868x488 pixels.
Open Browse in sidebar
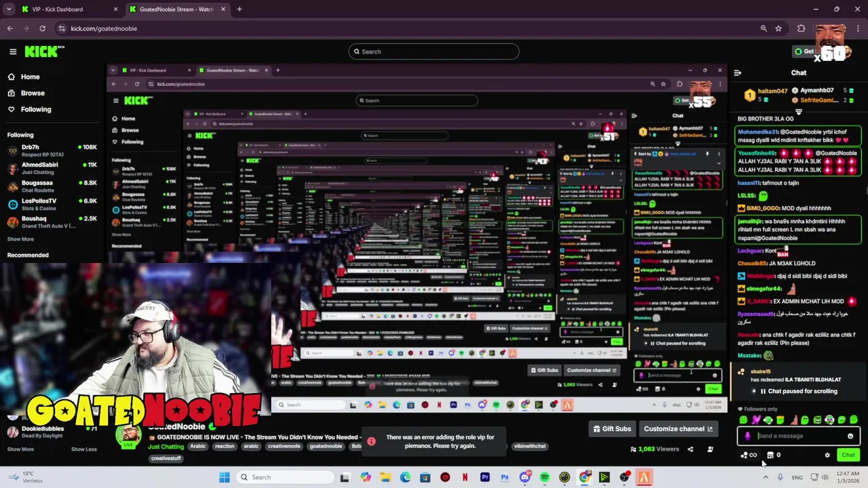click(32, 93)
